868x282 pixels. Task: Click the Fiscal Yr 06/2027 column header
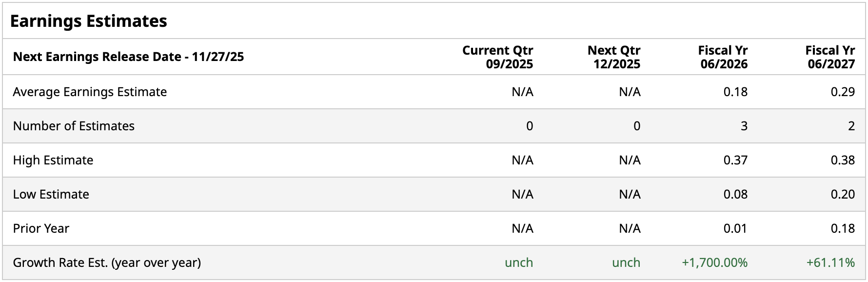click(x=830, y=57)
